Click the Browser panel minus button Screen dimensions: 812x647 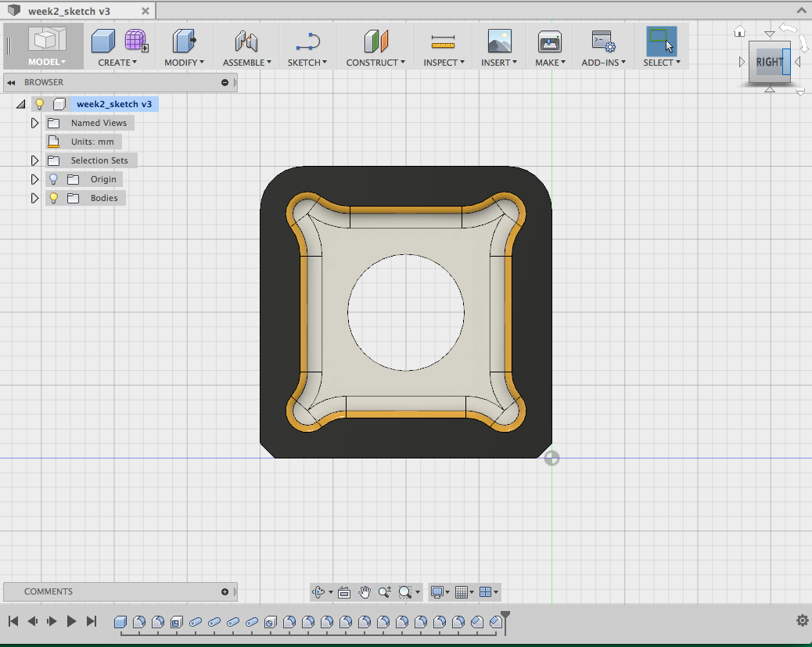click(225, 82)
